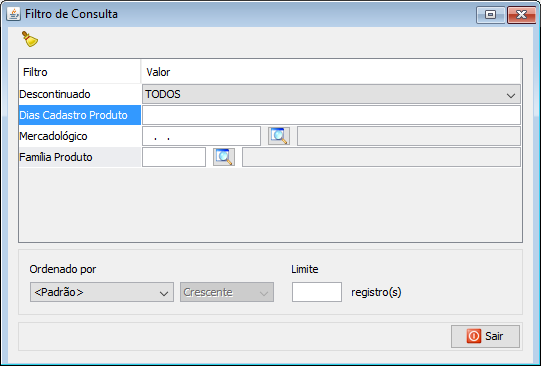Select the Descontinuado filter row label
The width and height of the screenshot is (541, 366).
(80, 94)
